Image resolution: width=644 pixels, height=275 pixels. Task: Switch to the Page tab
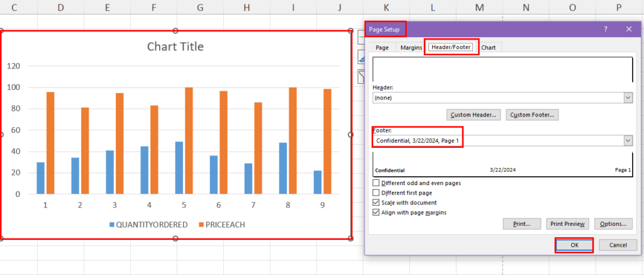[x=382, y=48]
